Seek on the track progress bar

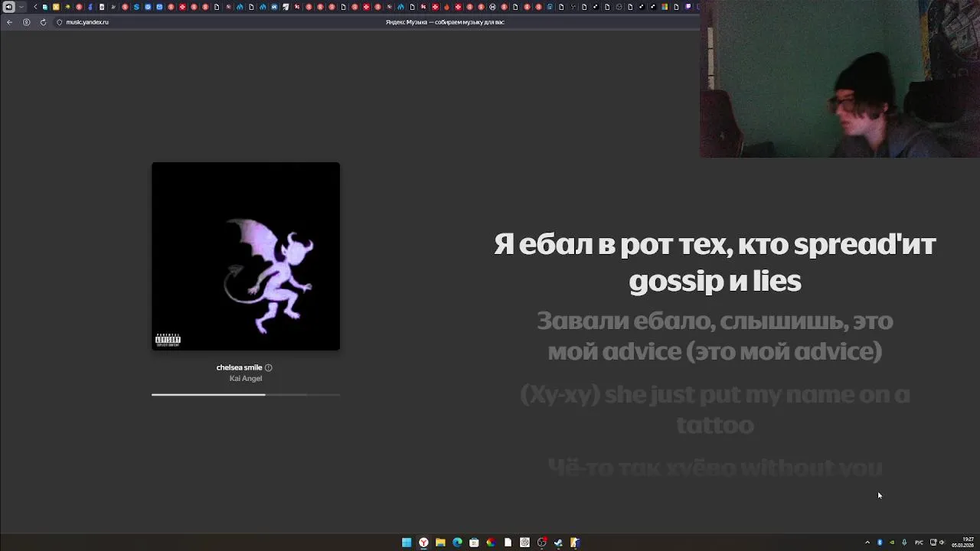click(x=246, y=395)
